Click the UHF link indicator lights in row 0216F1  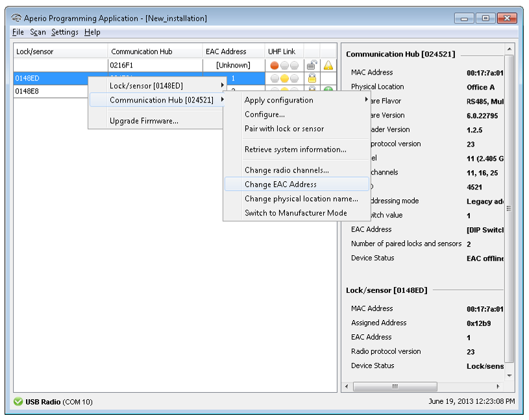[x=284, y=65]
